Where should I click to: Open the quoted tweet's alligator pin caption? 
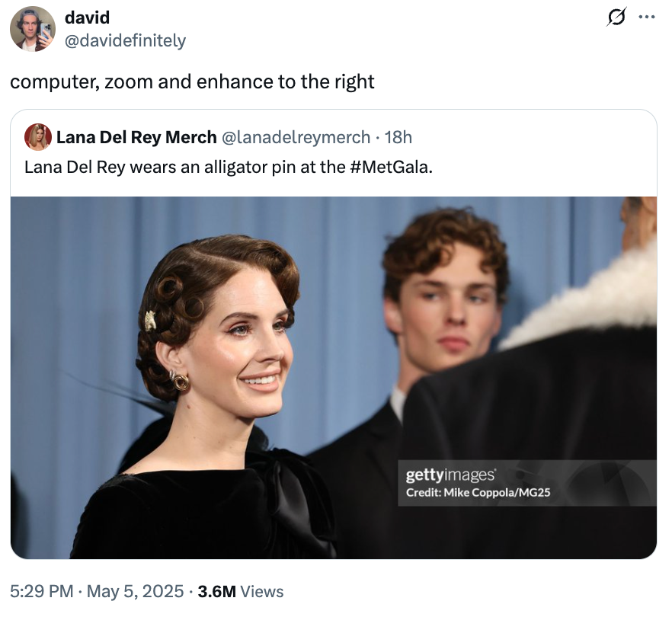(x=187, y=166)
